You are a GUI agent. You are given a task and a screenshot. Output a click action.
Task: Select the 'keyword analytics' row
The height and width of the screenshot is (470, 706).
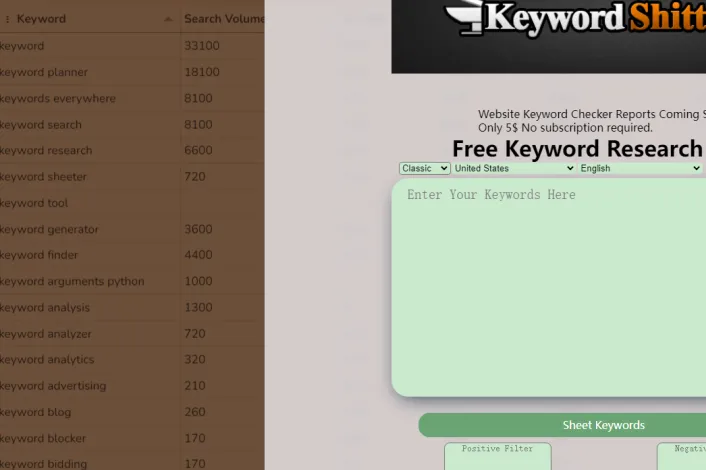click(132, 359)
